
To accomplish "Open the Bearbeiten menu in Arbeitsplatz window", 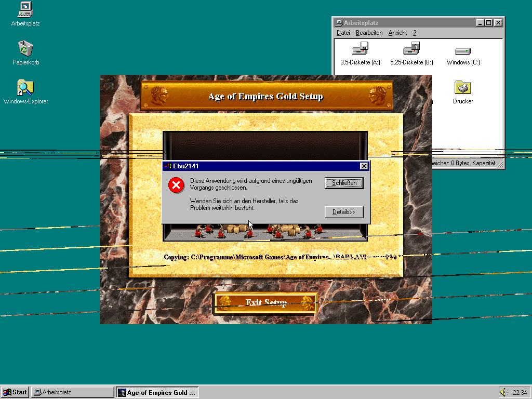I will point(369,33).
